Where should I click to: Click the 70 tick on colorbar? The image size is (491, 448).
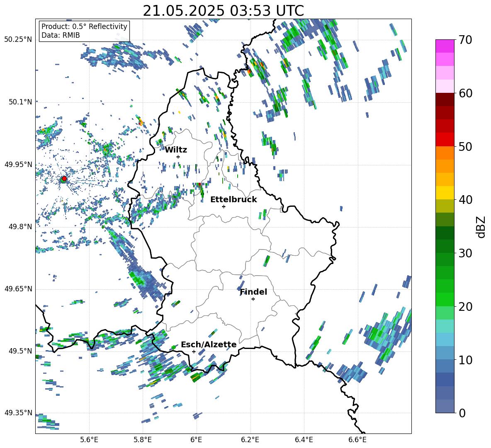(x=465, y=40)
